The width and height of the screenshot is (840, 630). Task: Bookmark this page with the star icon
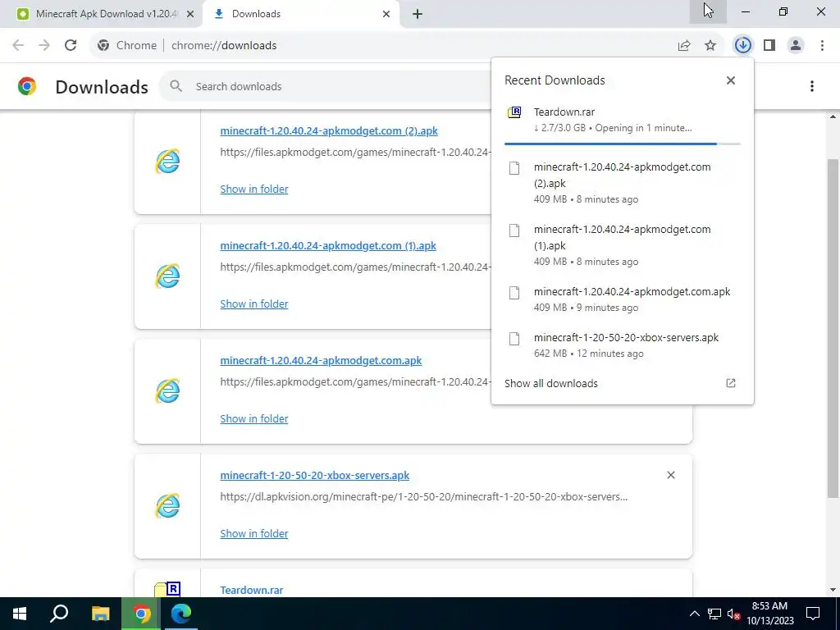(x=710, y=46)
